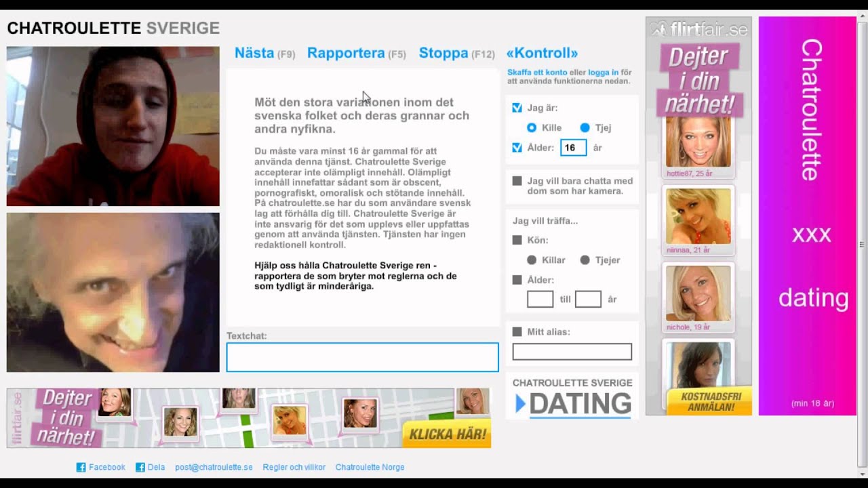The width and height of the screenshot is (868, 488).
Task: Focus the age field showing 16
Action: pyautogui.click(x=573, y=147)
